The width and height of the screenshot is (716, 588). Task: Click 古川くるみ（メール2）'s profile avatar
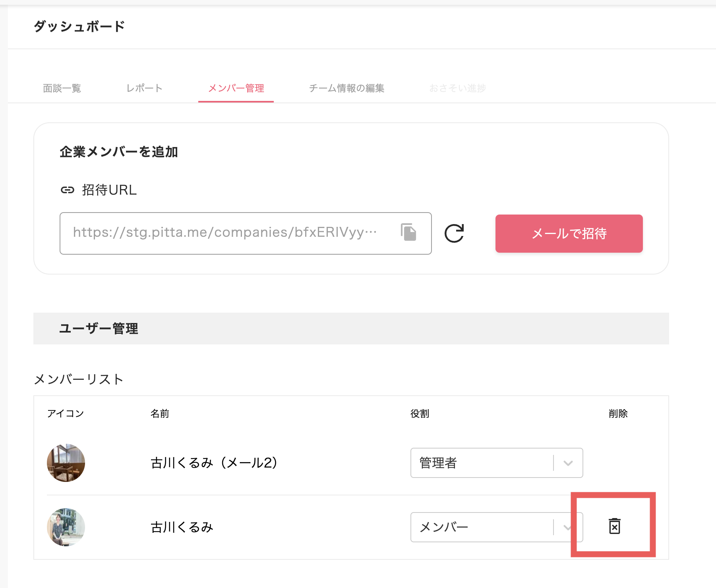(66, 462)
